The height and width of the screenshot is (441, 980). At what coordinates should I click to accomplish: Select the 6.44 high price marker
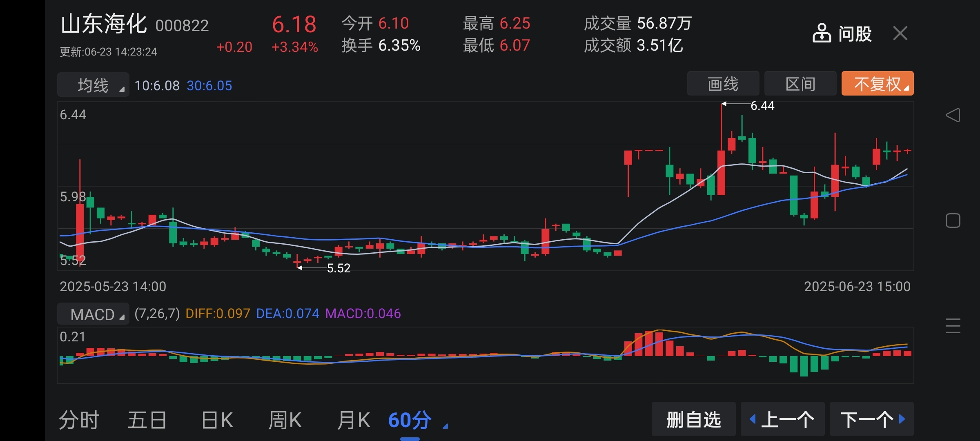click(762, 106)
